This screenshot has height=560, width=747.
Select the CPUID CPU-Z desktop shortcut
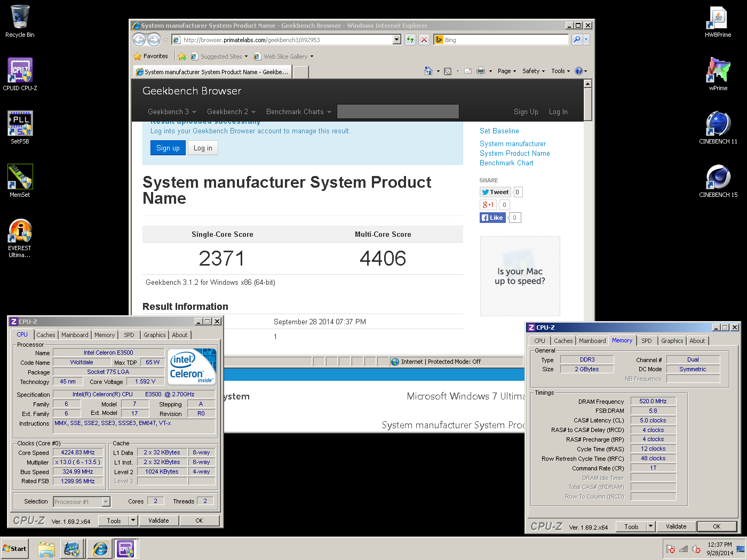[x=20, y=75]
